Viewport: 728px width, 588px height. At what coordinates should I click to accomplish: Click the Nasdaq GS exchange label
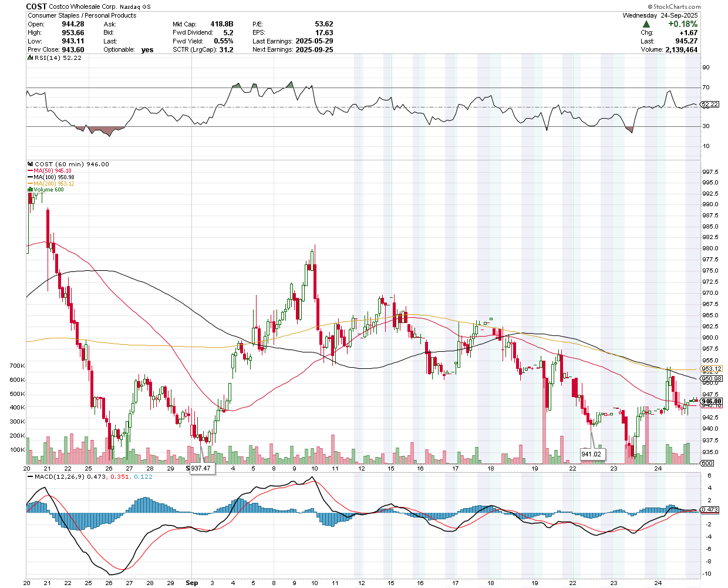click(x=135, y=7)
